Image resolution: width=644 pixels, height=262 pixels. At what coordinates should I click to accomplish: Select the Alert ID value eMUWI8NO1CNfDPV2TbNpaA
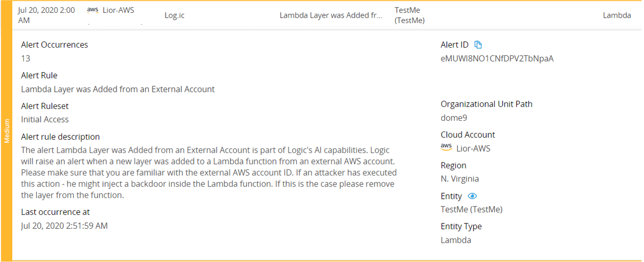point(497,59)
